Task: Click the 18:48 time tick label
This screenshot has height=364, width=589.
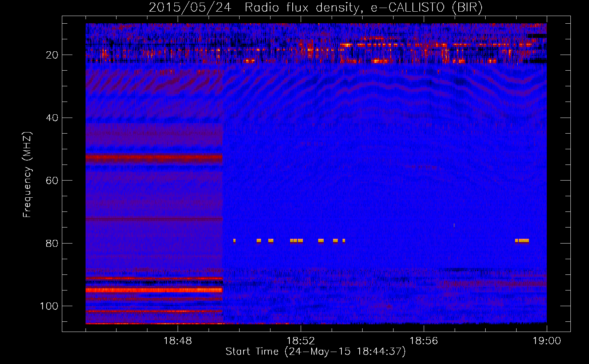Action: [178, 341]
